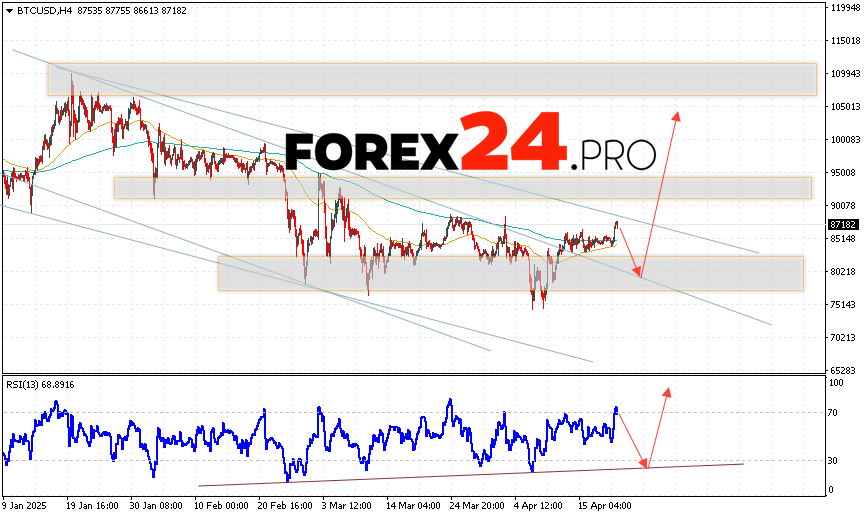The image size is (866, 517).
Task: Select the current price tag 87182
Action: [x=843, y=226]
